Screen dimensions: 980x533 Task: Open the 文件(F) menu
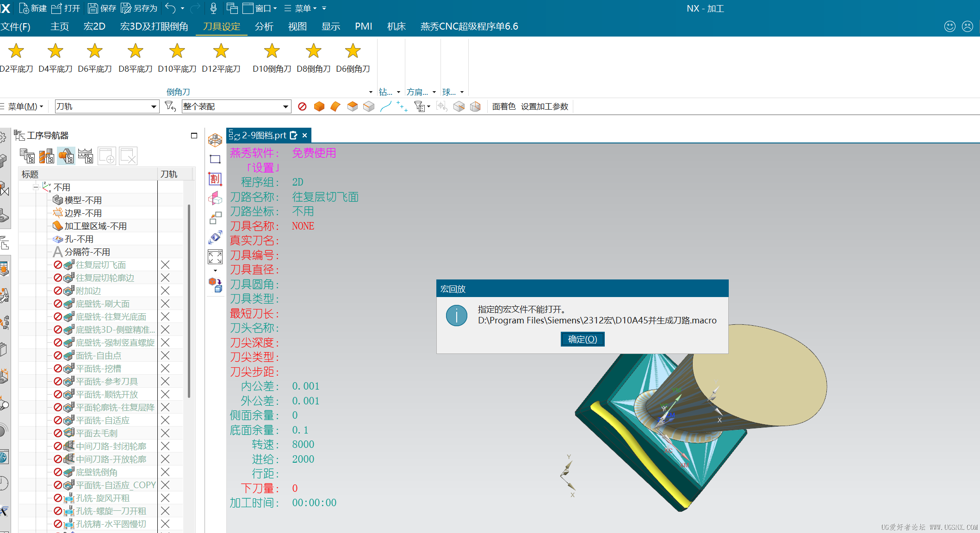(x=16, y=26)
